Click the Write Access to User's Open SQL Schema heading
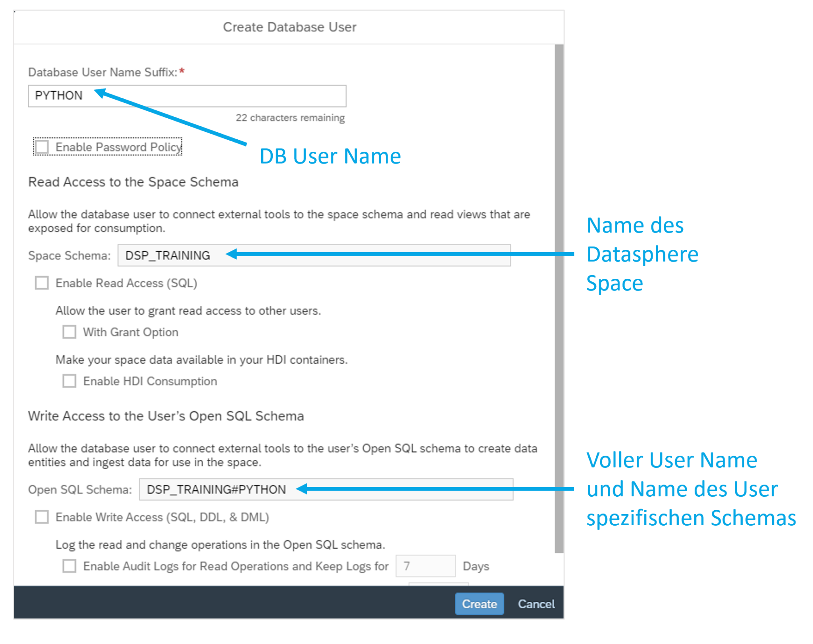813x644 pixels. coord(166,416)
